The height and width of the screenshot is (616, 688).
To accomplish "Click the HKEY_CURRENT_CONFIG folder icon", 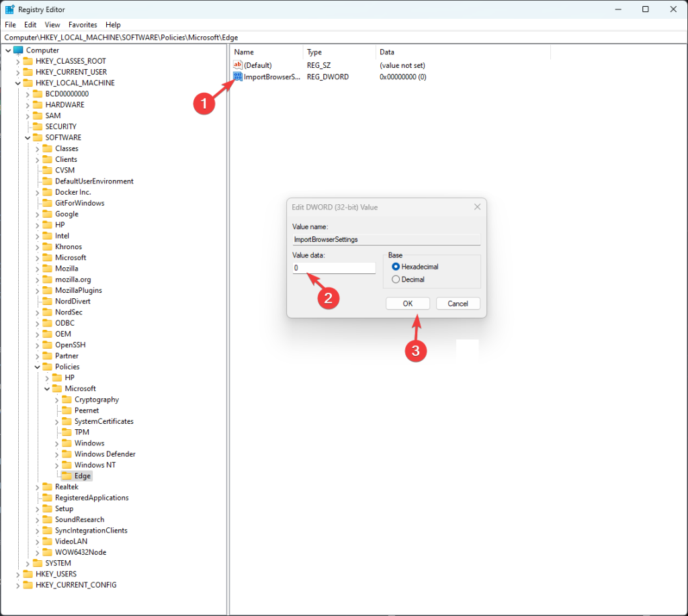I will point(28,585).
